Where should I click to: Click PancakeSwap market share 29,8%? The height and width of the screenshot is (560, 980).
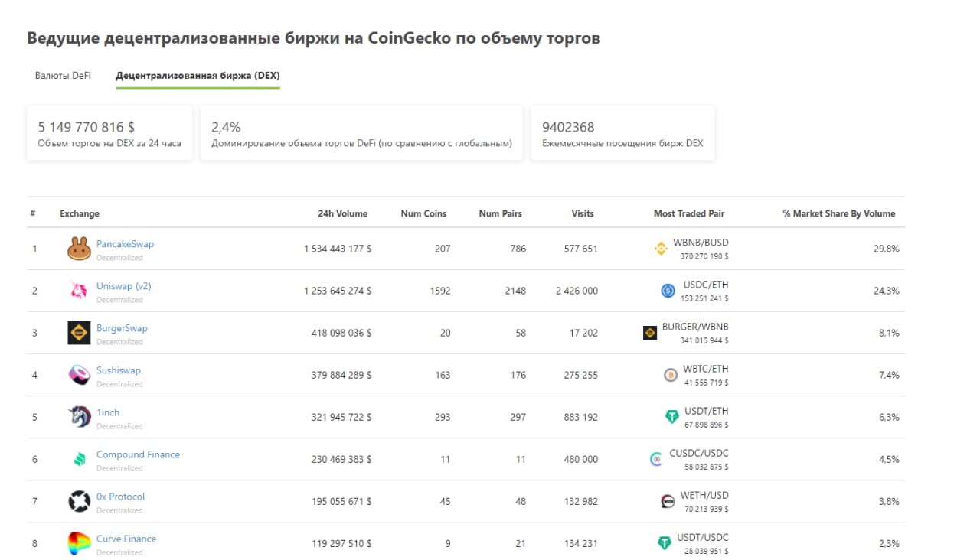pyautogui.click(x=887, y=249)
